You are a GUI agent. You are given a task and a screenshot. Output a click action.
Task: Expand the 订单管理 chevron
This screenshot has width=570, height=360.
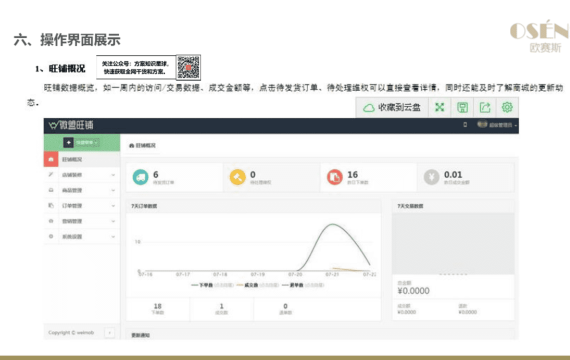click(x=113, y=205)
